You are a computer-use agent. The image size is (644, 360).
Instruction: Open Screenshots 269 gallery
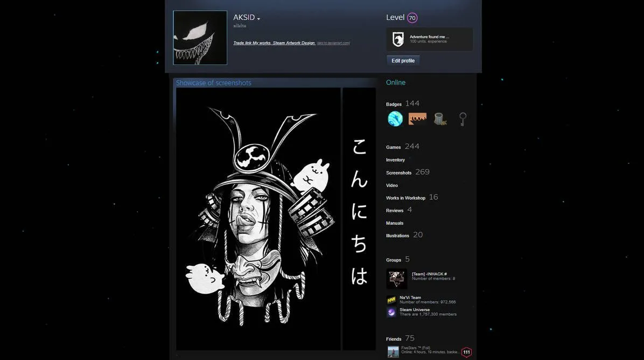coord(408,172)
